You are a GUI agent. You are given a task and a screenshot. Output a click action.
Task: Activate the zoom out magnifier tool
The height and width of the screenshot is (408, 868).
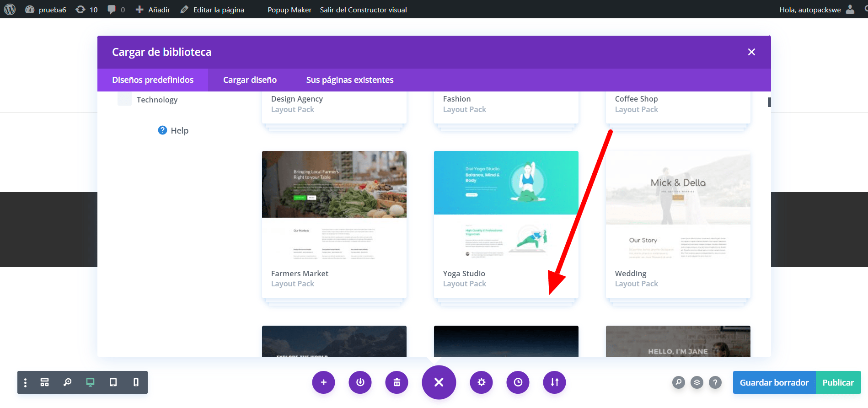(67, 382)
